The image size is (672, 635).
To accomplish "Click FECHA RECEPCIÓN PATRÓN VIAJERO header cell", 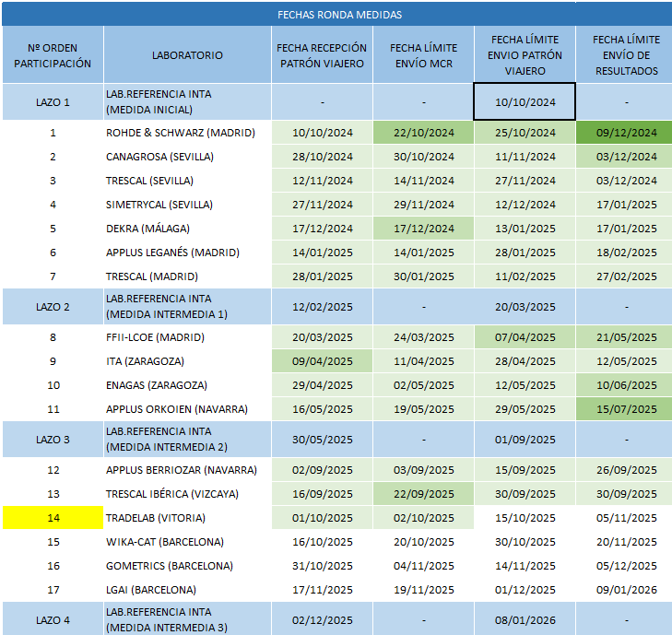I will [322, 55].
